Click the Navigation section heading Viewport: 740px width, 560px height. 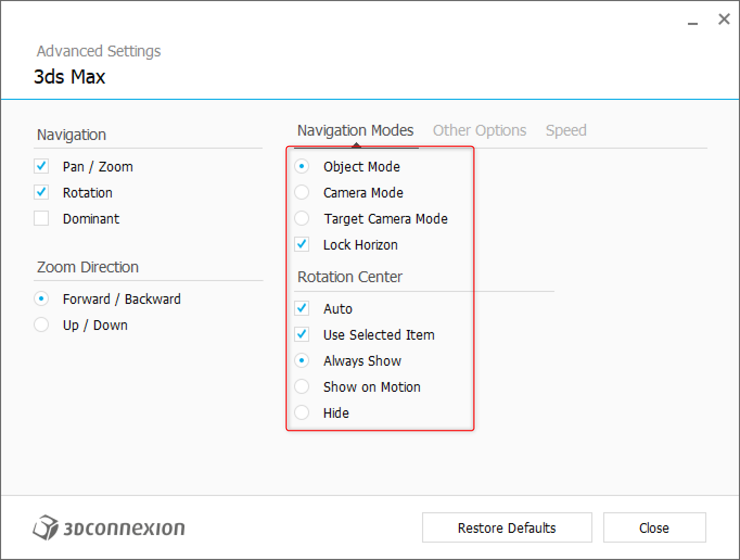(72, 135)
